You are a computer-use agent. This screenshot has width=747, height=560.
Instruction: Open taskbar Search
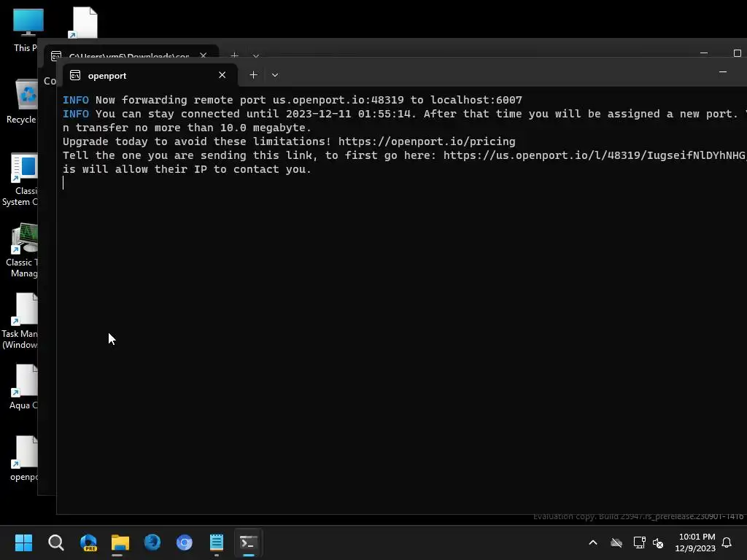coord(56,542)
